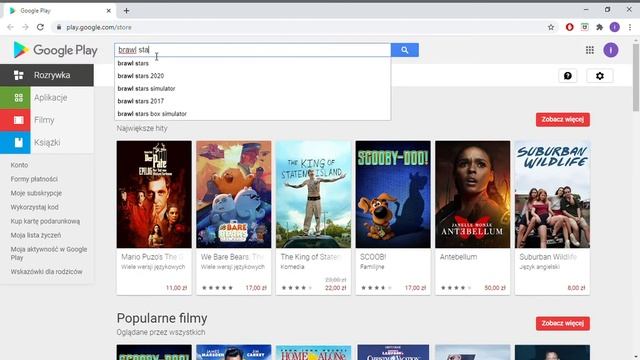This screenshot has width=640, height=360.
Task: Open Wskazówki dla rodziców link
Action: pyautogui.click(x=46, y=271)
